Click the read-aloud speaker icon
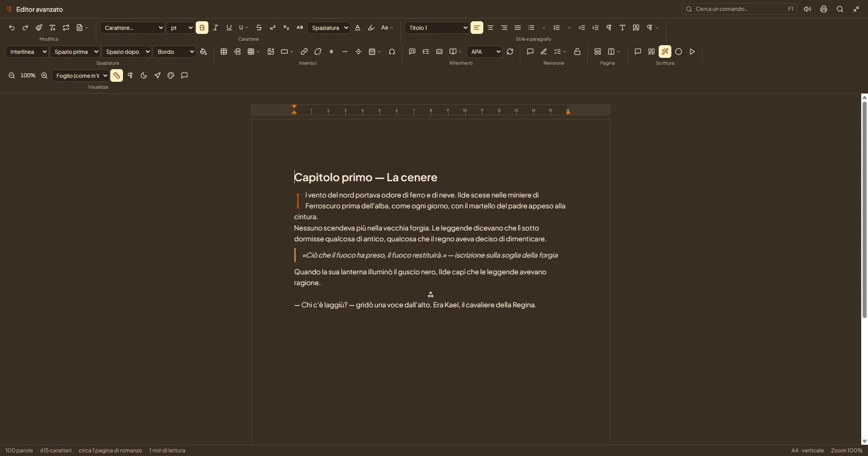The image size is (868, 456). (x=807, y=9)
